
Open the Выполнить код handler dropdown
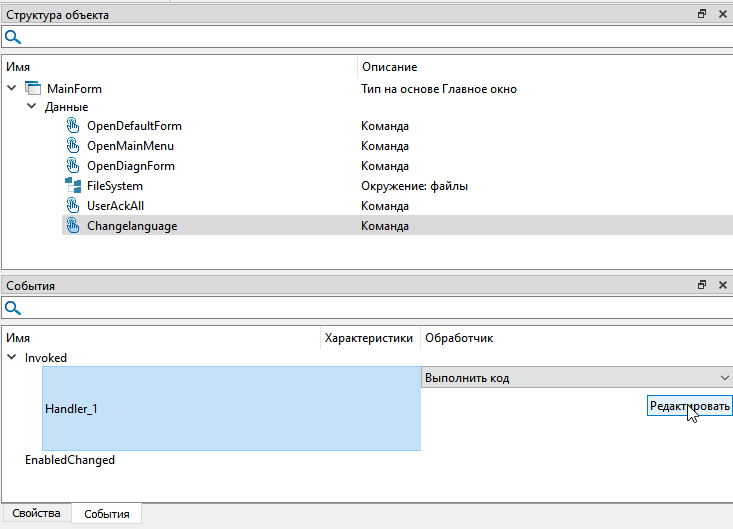pyautogui.click(x=724, y=378)
